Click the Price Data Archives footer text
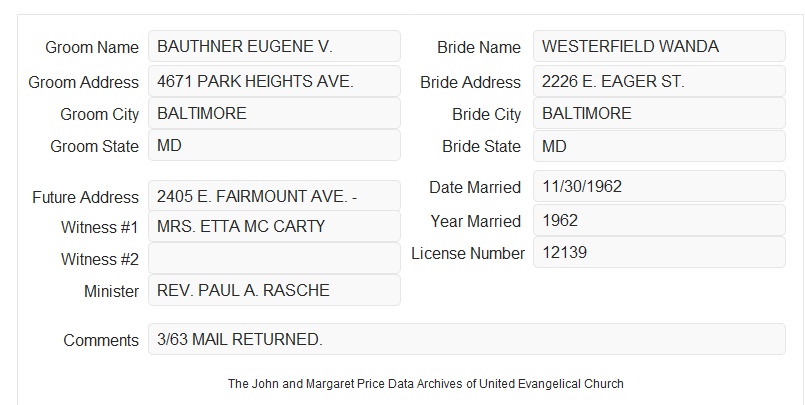 click(x=426, y=384)
